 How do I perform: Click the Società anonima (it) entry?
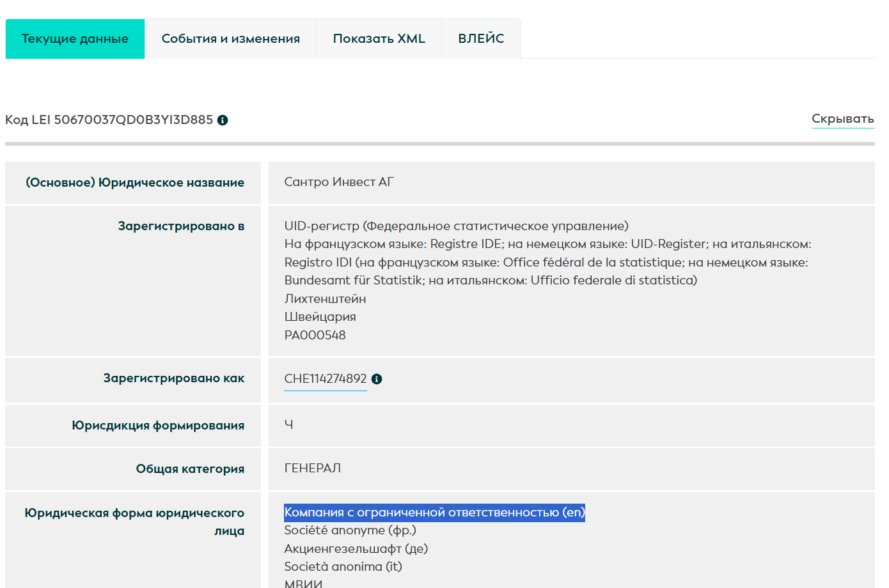(343, 567)
